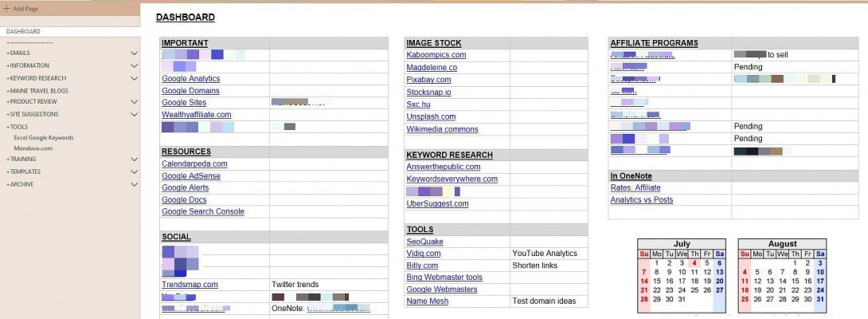This screenshot has height=319, width=868.
Task: Toggle the +ARCHIVE chevron
Action: [134, 184]
